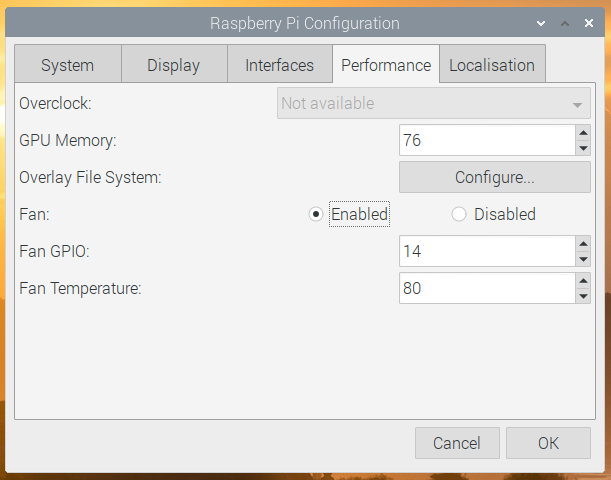Image resolution: width=611 pixels, height=480 pixels.
Task: Increase GPU Memory with up arrow
Action: (x=583, y=132)
